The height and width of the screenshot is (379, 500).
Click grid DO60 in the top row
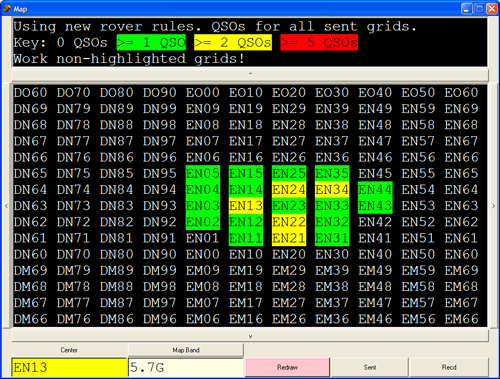click(x=30, y=93)
